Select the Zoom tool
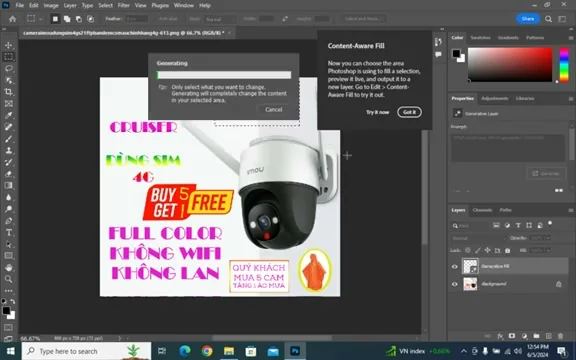The height and width of the screenshot is (360, 576). coord(8,279)
